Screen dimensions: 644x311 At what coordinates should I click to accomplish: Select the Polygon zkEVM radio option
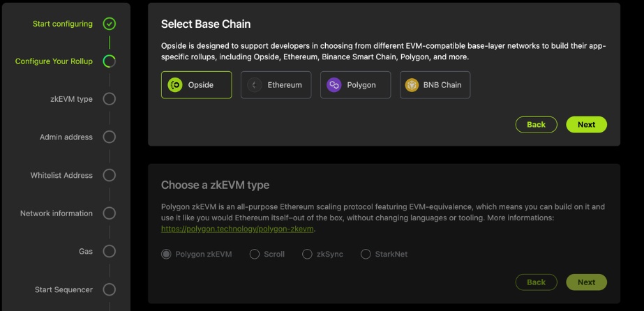click(x=166, y=254)
